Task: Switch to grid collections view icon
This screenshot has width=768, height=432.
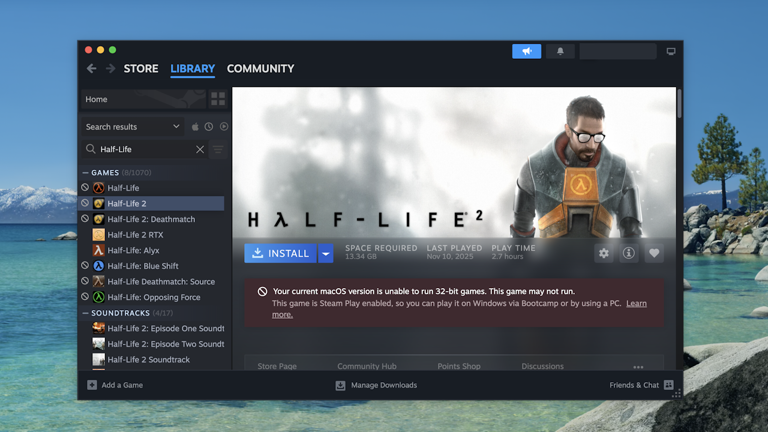Action: (218, 99)
